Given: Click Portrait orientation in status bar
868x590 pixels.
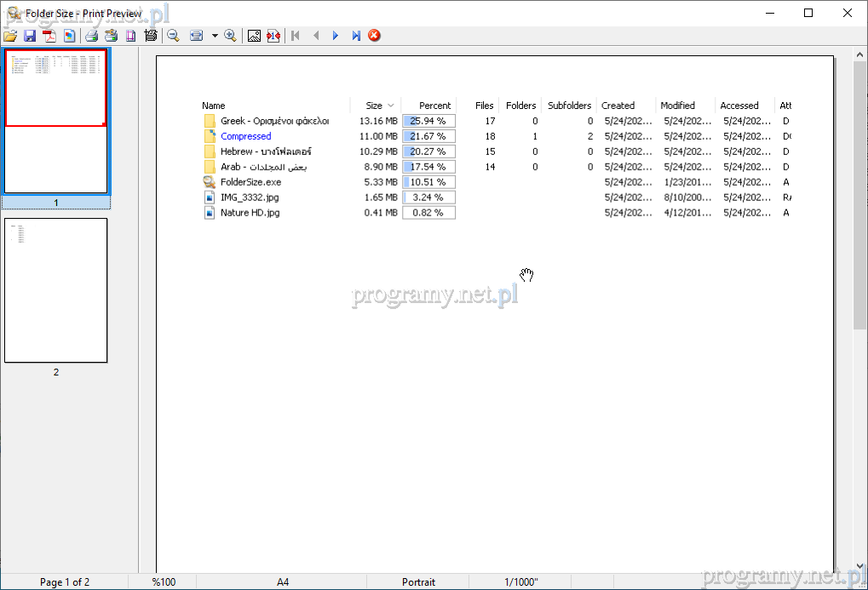Looking at the screenshot, I should (x=418, y=582).
